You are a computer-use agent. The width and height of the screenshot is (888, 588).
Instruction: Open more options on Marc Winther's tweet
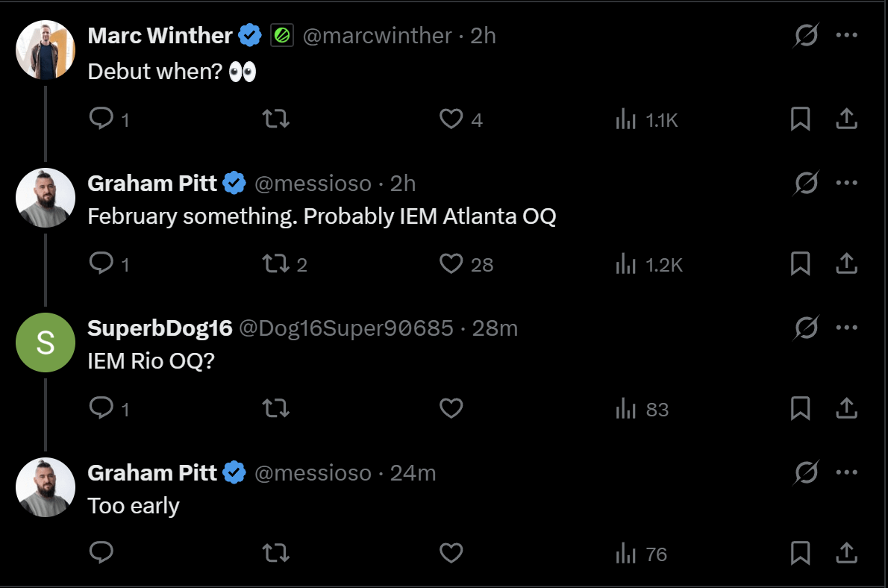point(845,35)
